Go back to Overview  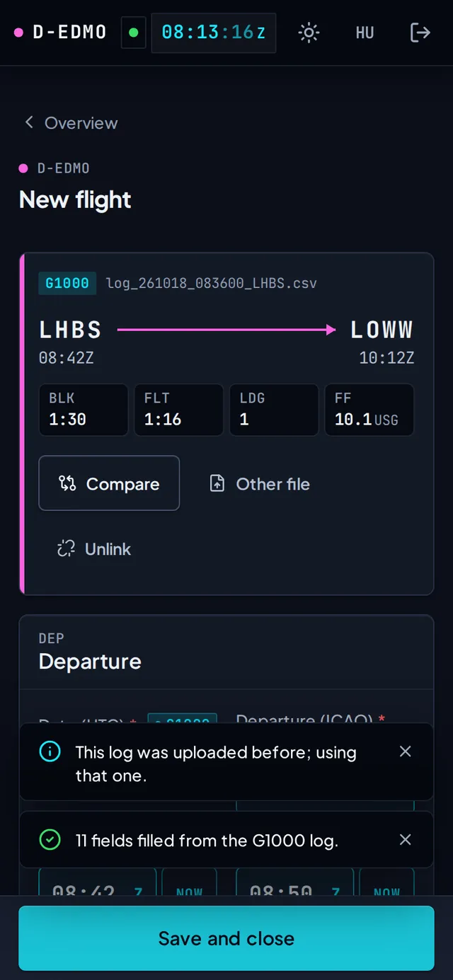tap(70, 123)
